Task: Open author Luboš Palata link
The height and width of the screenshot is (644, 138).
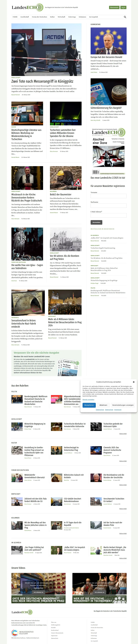Action: point(94,72)
